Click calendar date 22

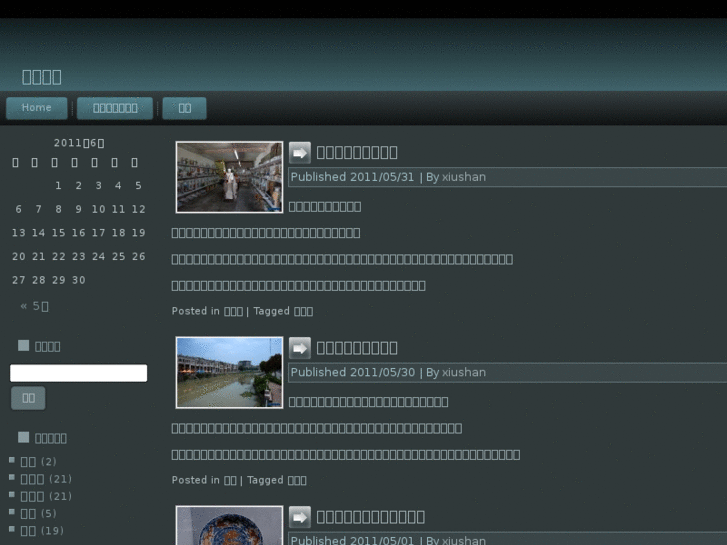(58, 256)
